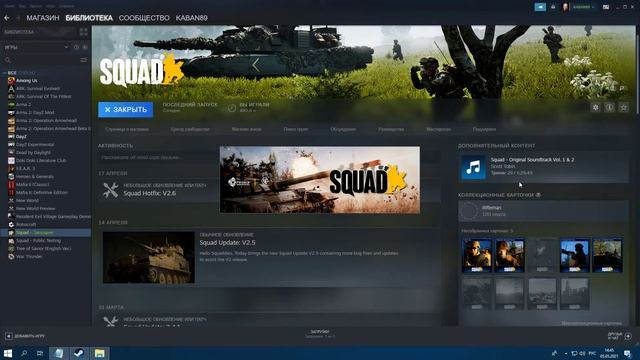Click the soundtrack music note icon

tap(473, 167)
